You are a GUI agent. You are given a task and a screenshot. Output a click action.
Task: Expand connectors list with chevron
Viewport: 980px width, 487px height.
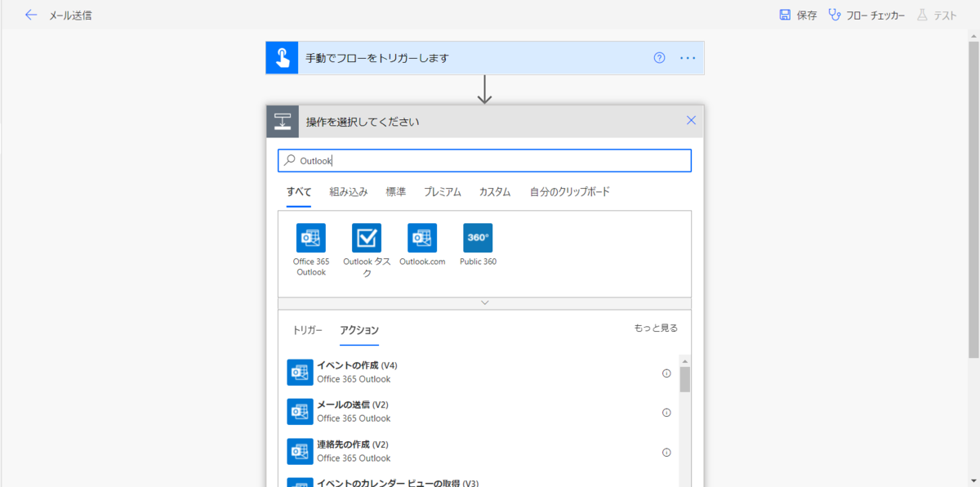(484, 302)
